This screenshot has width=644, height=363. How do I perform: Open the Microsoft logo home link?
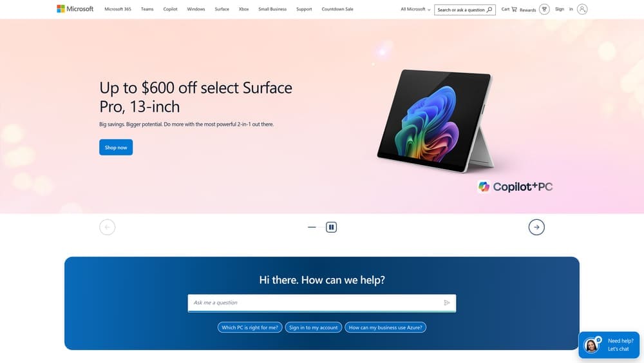[x=75, y=8]
